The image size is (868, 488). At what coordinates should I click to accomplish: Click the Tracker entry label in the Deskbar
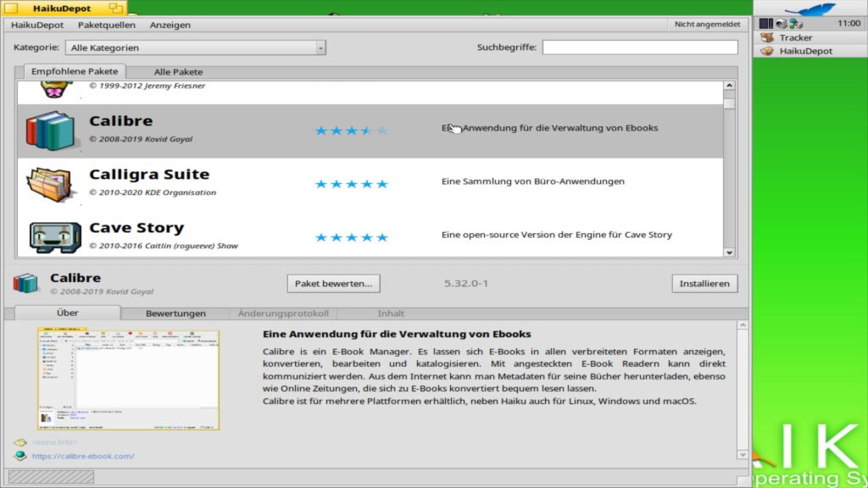pyautogui.click(x=796, y=37)
